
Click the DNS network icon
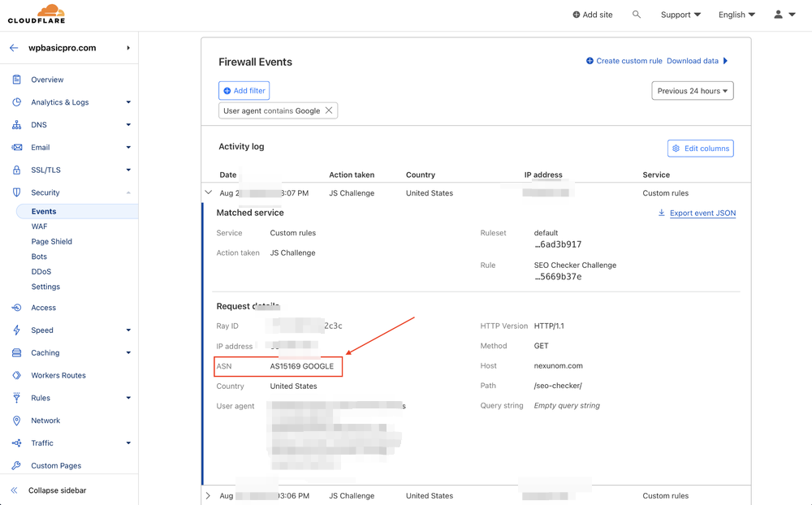[16, 125]
